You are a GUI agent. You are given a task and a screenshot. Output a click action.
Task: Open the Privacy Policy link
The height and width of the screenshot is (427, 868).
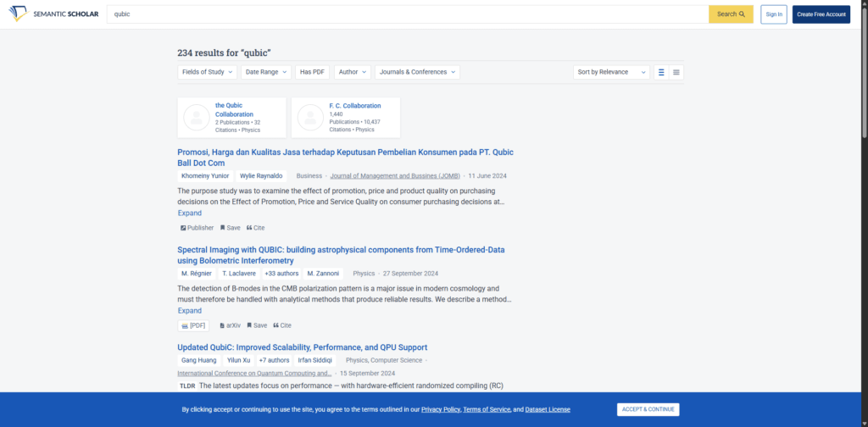click(x=441, y=409)
